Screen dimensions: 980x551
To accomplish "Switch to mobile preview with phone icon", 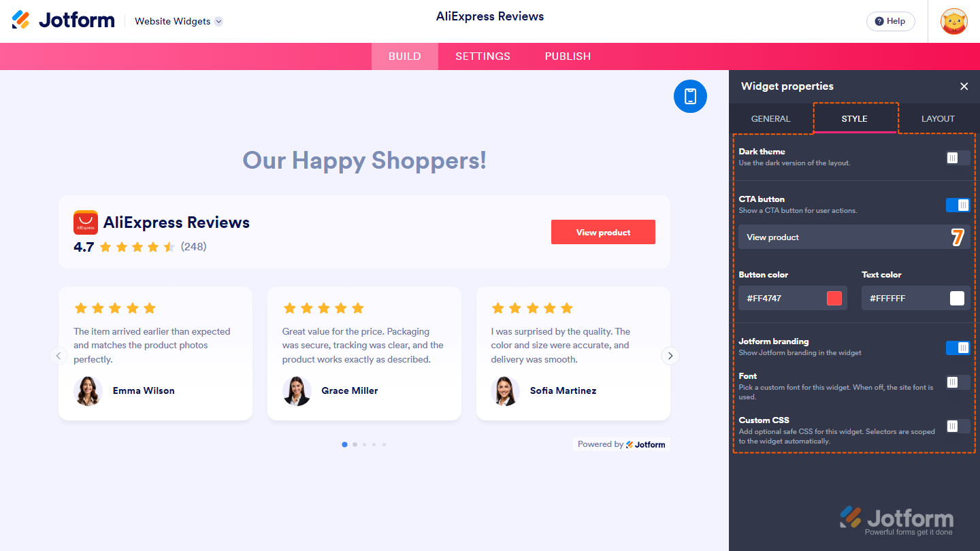I will [x=690, y=96].
